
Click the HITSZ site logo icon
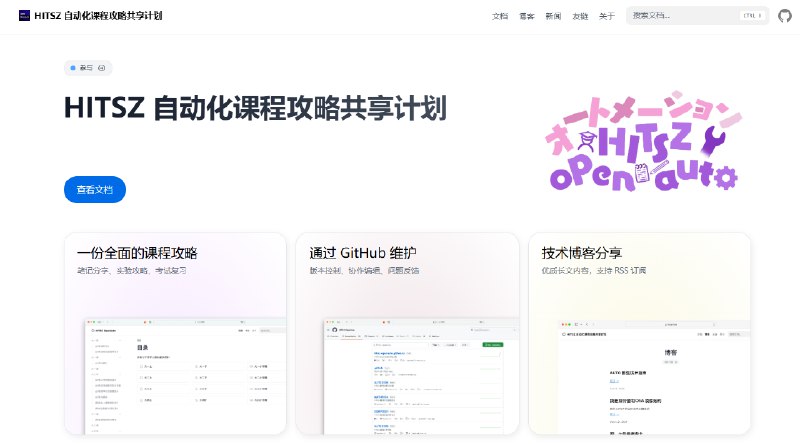24,16
